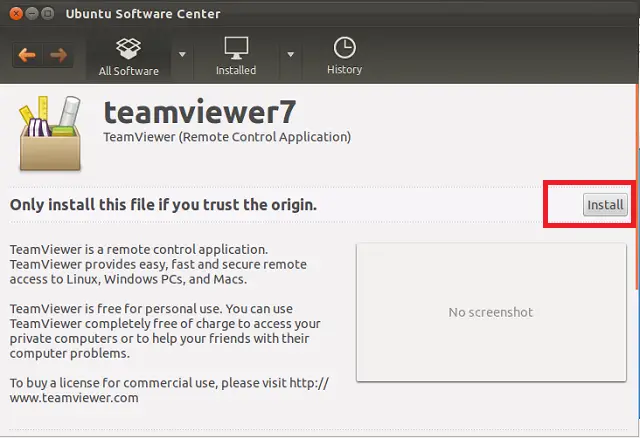
Task: Click the 'TeamViewer is free for personal use' paragraph
Action: (x=165, y=331)
